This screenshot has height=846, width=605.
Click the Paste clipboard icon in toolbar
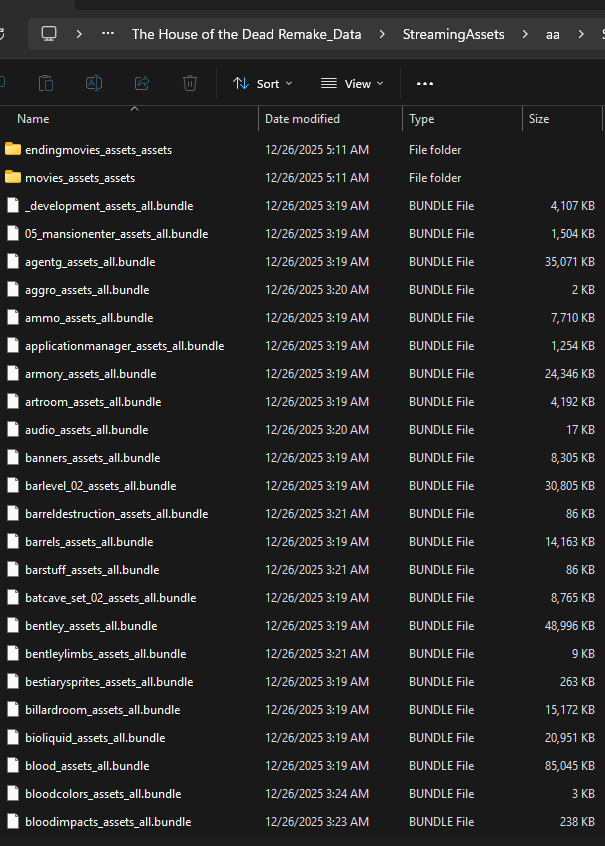[46, 84]
